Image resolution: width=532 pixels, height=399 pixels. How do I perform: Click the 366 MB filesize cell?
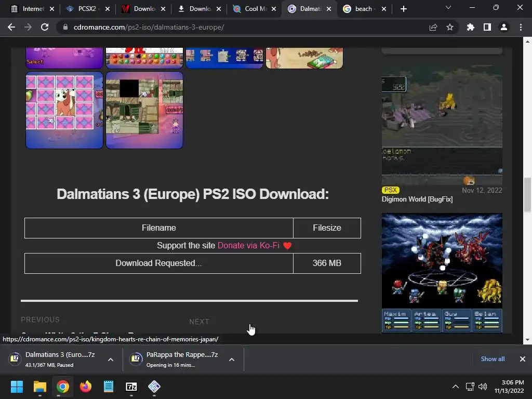tap(327, 263)
